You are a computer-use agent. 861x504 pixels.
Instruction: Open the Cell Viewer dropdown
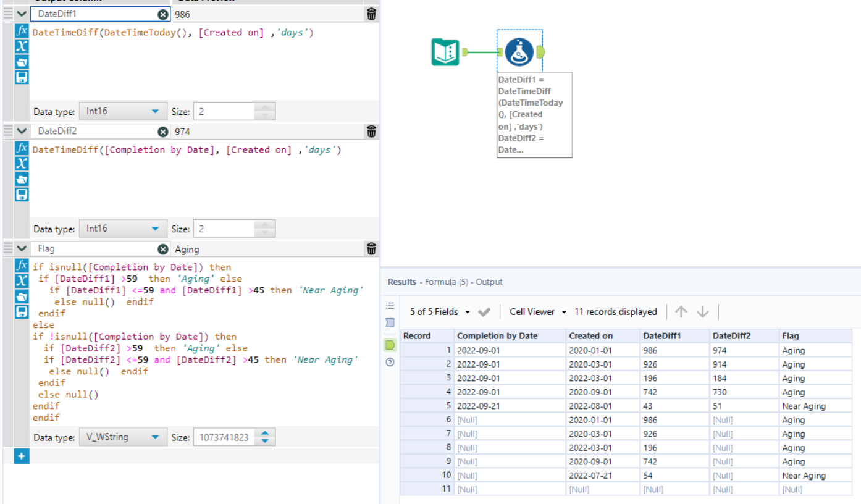click(x=537, y=312)
